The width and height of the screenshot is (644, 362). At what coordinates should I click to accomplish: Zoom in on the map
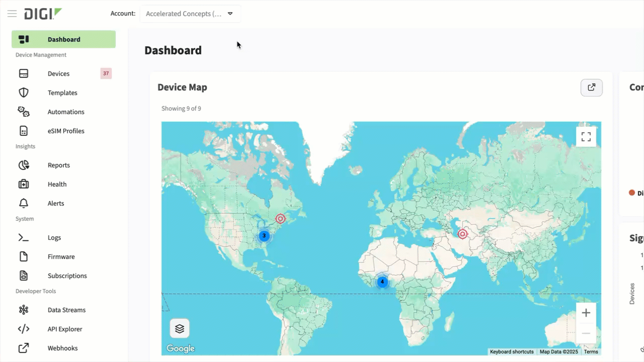pos(586,313)
